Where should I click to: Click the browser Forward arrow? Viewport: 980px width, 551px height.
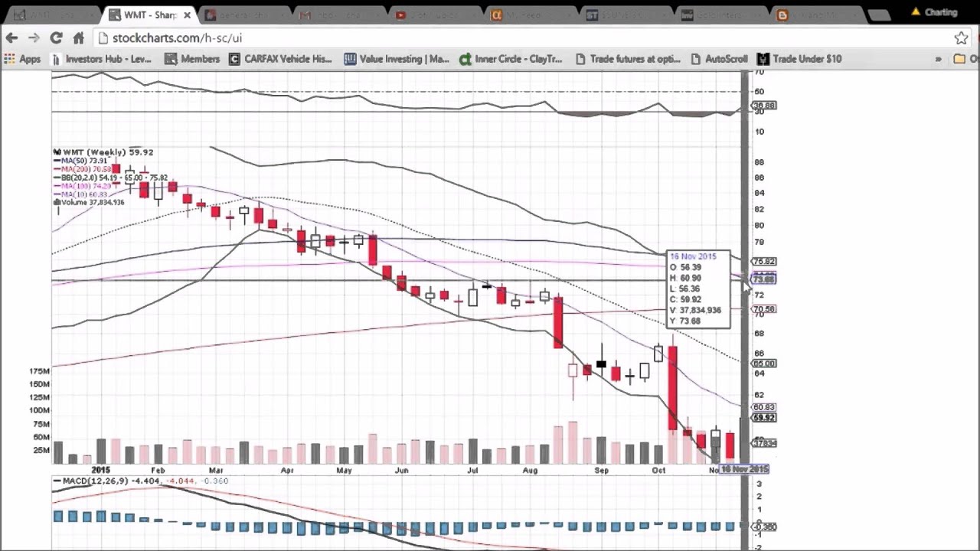34,37
